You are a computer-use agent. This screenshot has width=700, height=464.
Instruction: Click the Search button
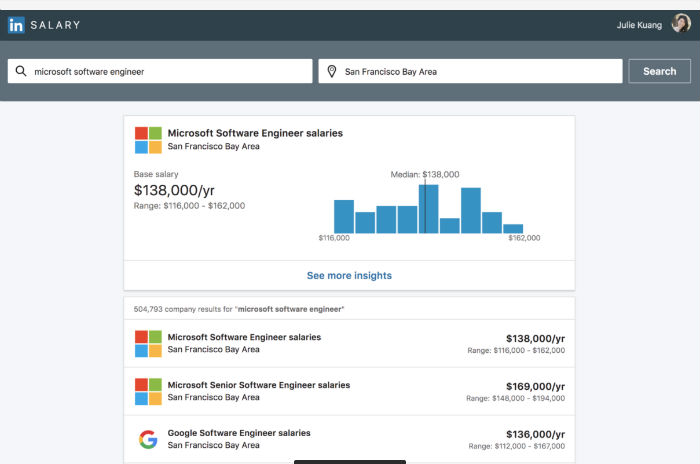pos(659,71)
